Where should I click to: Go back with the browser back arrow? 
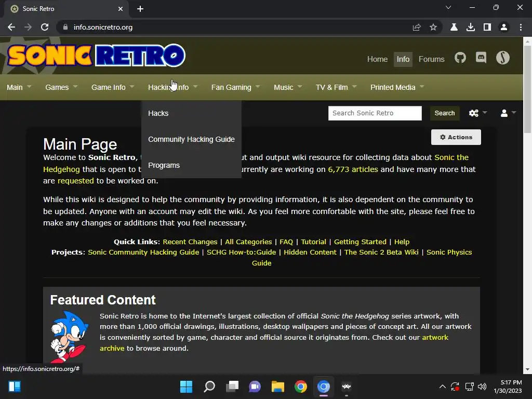point(11,27)
